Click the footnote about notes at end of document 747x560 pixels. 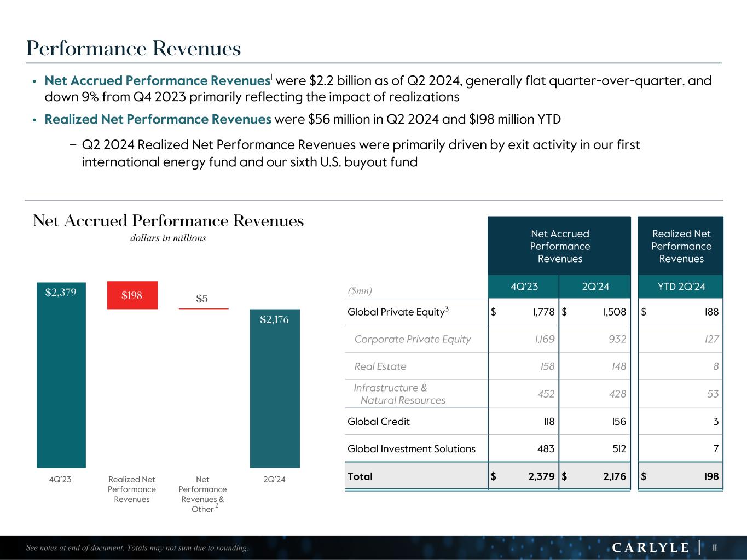(x=137, y=547)
